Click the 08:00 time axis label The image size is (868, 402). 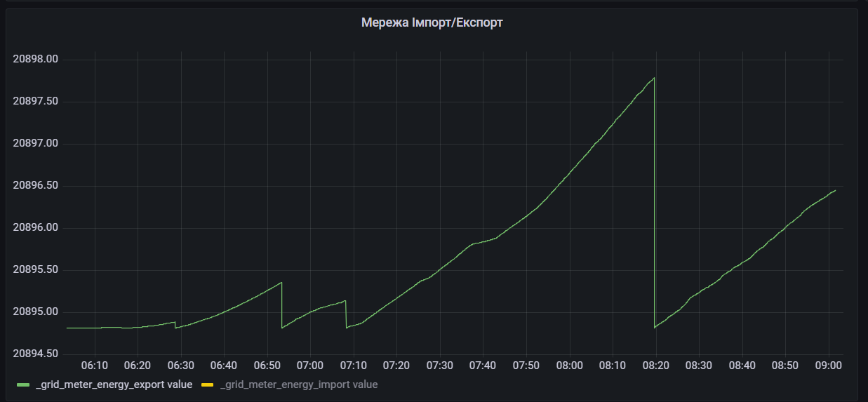569,366
